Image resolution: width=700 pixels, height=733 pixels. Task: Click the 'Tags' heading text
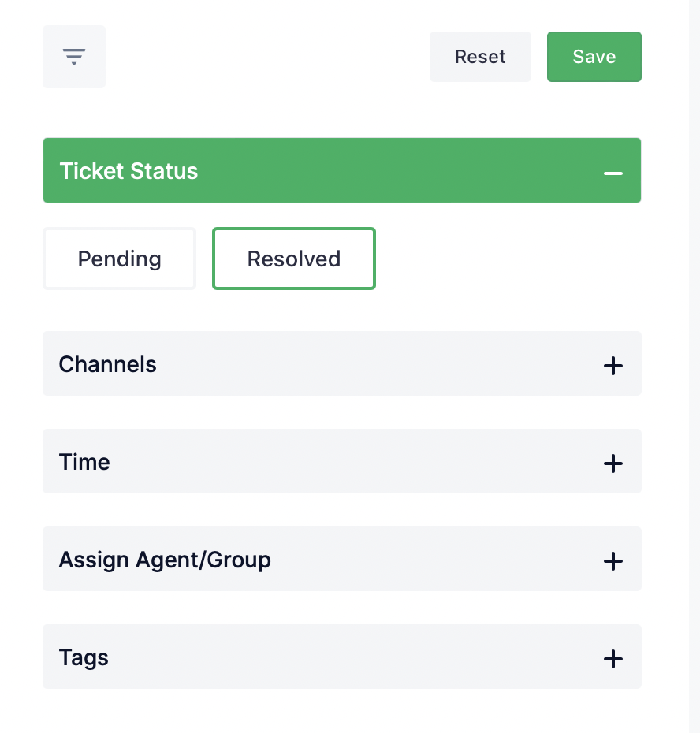pyautogui.click(x=84, y=658)
